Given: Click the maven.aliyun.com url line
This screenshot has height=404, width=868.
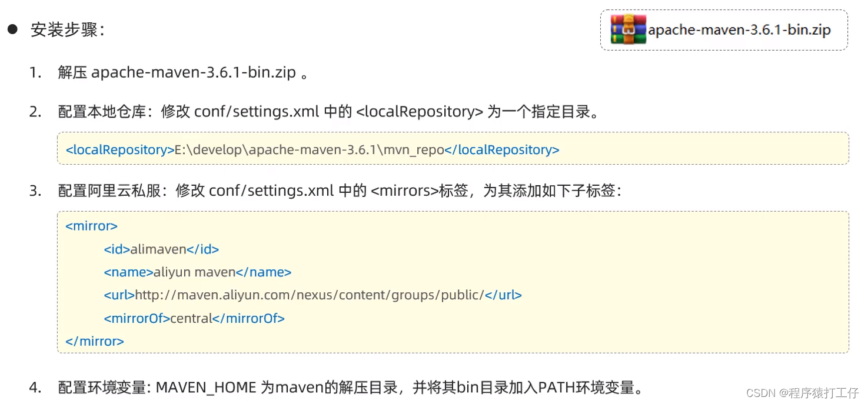Looking at the screenshot, I should [312, 295].
